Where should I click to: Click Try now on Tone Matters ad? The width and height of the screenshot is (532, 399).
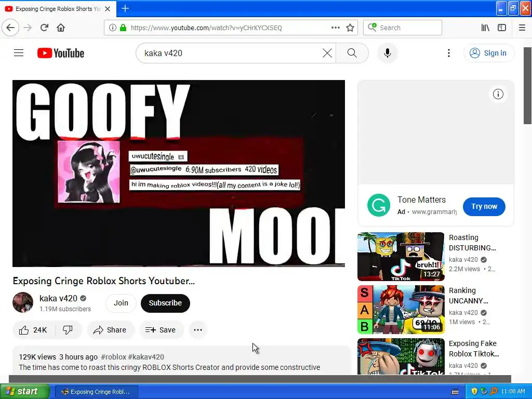[x=484, y=206]
